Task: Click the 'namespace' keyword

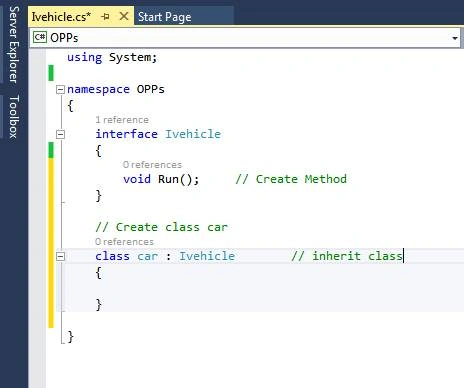Action: click(98, 90)
